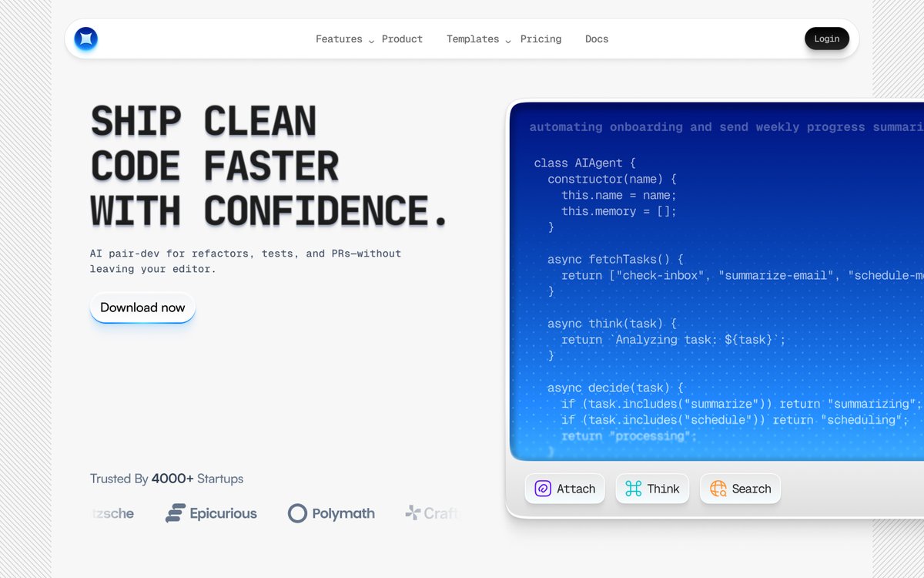Open the Templates menu item
The width and height of the screenshot is (924, 578).
(x=473, y=39)
